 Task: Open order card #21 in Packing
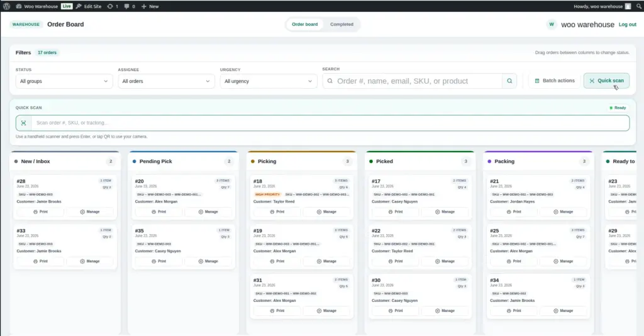(538, 198)
